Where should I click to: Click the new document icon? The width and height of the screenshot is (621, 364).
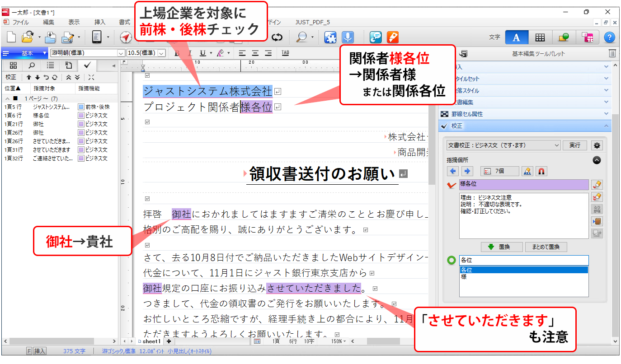coord(11,37)
